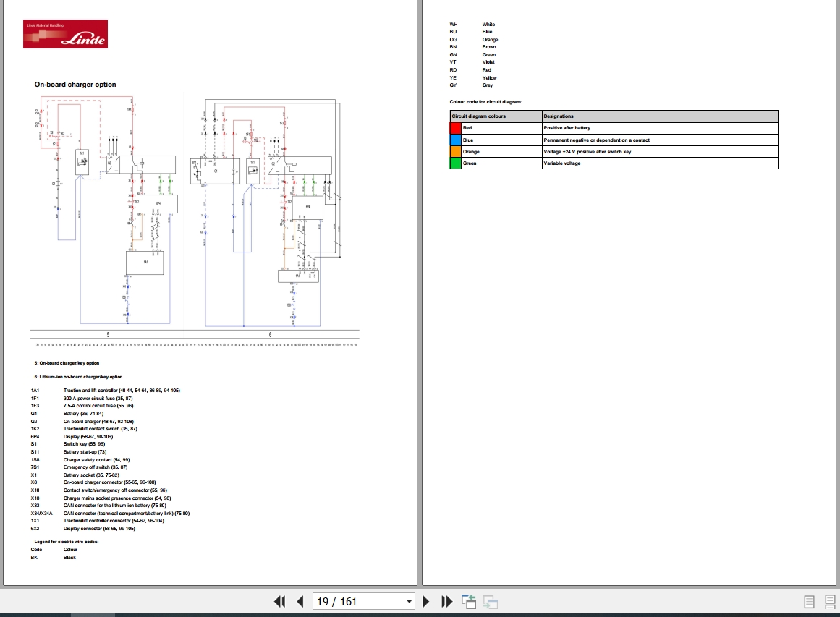
Task: Click the 'S11 Battery start-up' row
Action: [69, 452]
